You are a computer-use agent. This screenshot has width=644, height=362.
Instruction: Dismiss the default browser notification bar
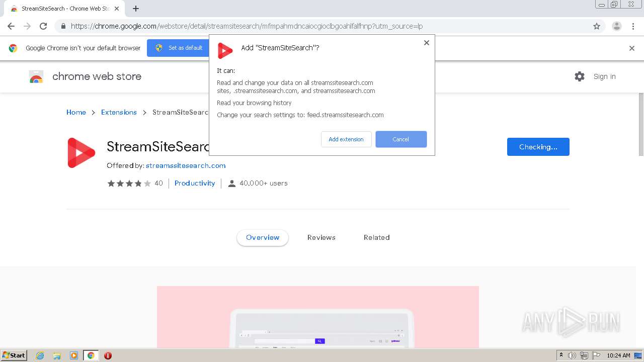[632, 48]
